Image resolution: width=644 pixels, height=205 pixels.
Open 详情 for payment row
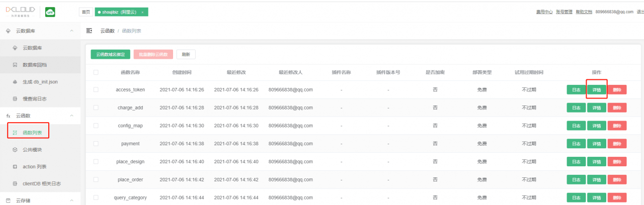coord(597,144)
